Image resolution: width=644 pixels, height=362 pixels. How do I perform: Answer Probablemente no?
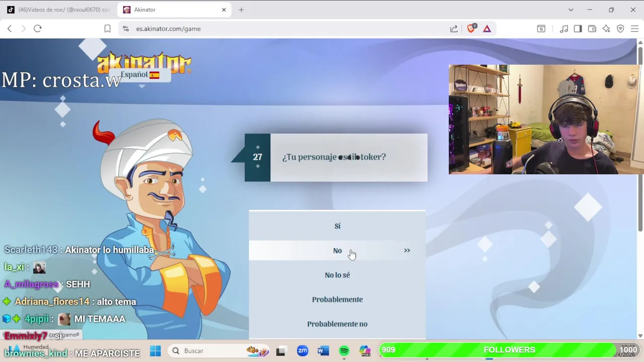[337, 324]
